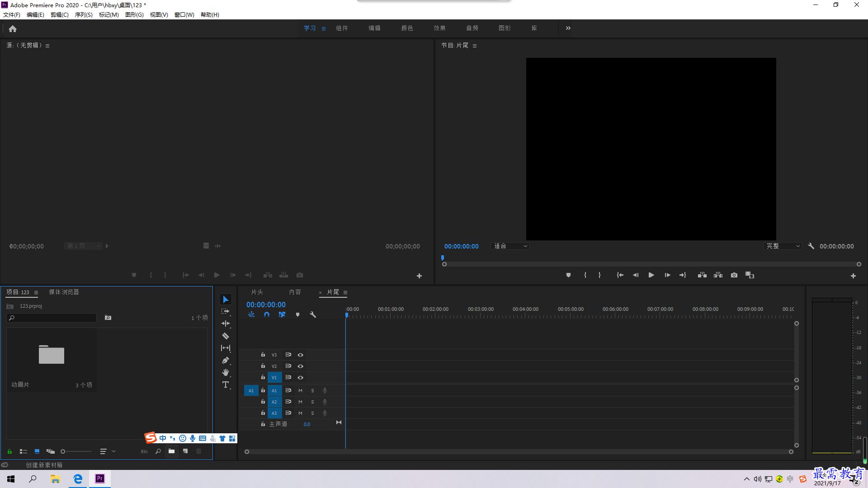The width and height of the screenshot is (868, 488).
Task: Switch to 效果 workspace
Action: point(439,28)
